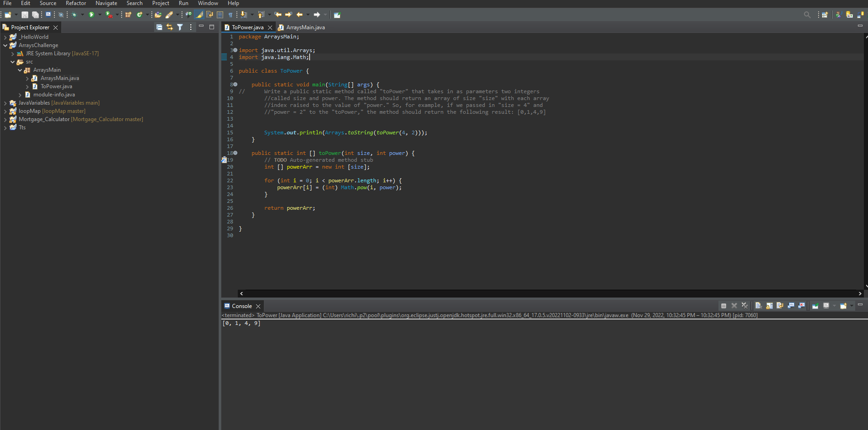
Task: Pin the Console view
Action: point(814,305)
